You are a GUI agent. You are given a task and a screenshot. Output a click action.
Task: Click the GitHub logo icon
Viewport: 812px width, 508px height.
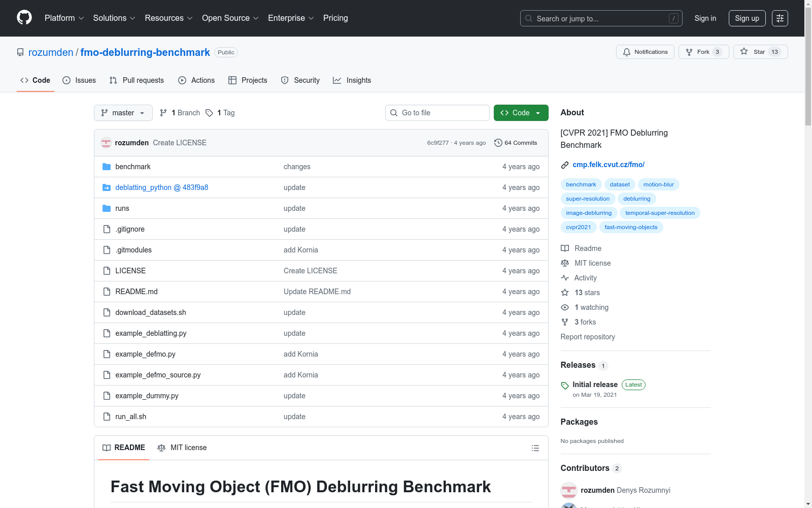point(24,18)
